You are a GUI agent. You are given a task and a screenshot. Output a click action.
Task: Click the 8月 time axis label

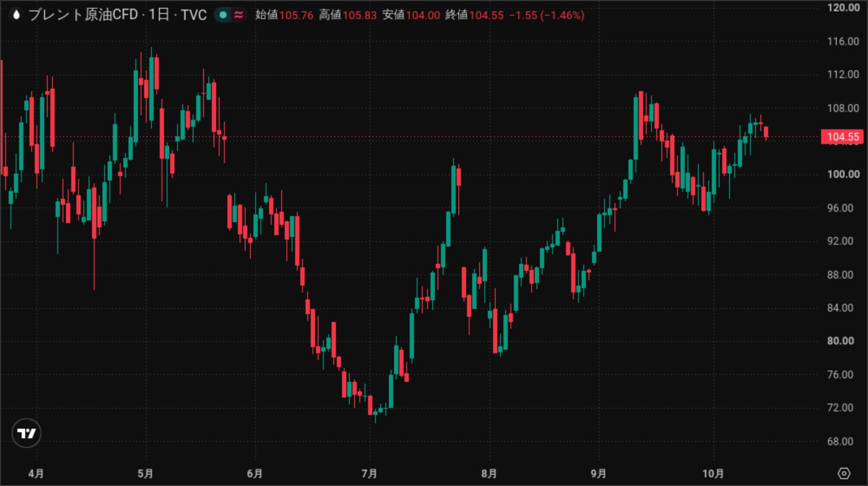[x=489, y=473]
